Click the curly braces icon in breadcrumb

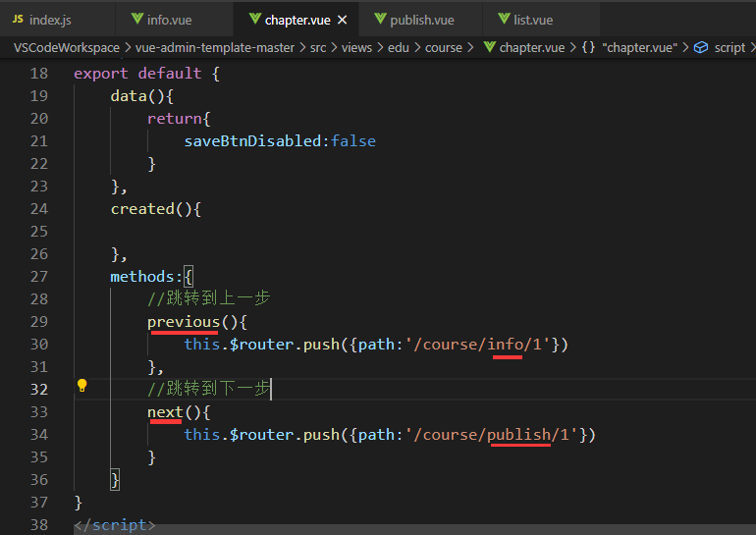pyautogui.click(x=588, y=47)
